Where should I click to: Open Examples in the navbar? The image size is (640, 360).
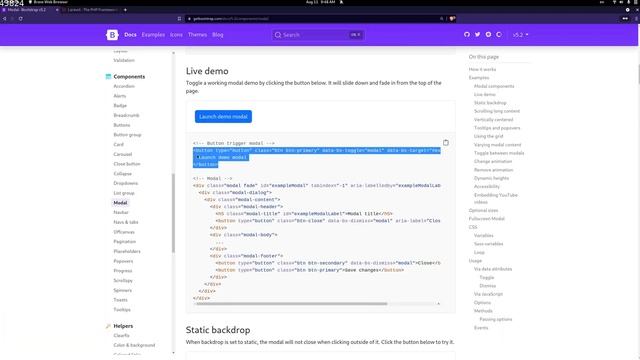coord(153,35)
